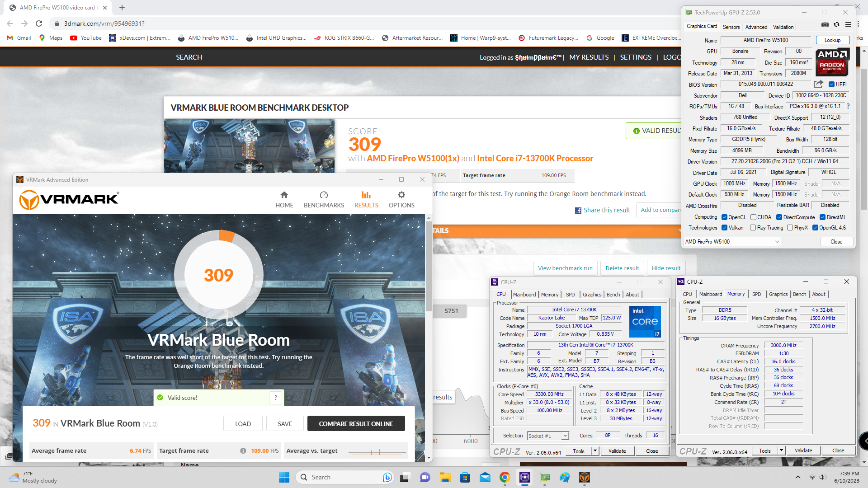This screenshot has height=488, width=868.
Task: Open a new Chrome tab
Action: click(122, 8)
